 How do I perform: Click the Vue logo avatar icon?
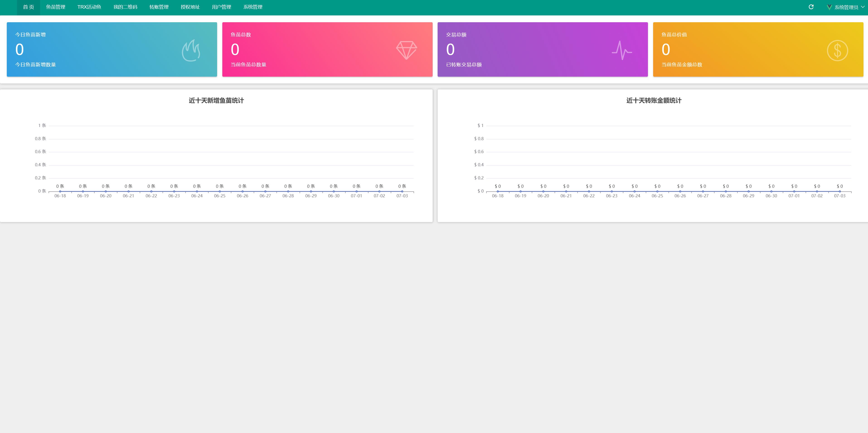pos(829,7)
